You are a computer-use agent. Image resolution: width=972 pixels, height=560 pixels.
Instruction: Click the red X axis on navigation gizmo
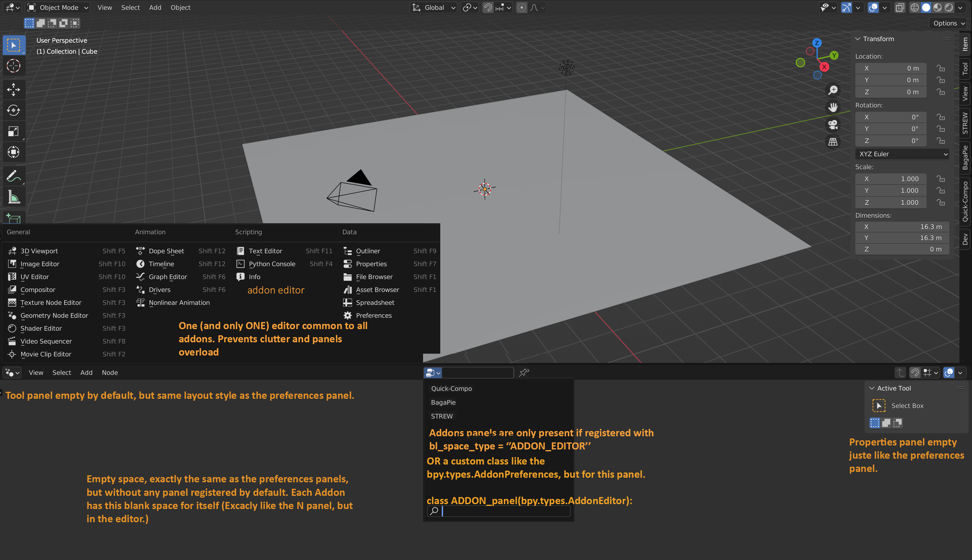pyautogui.click(x=824, y=67)
